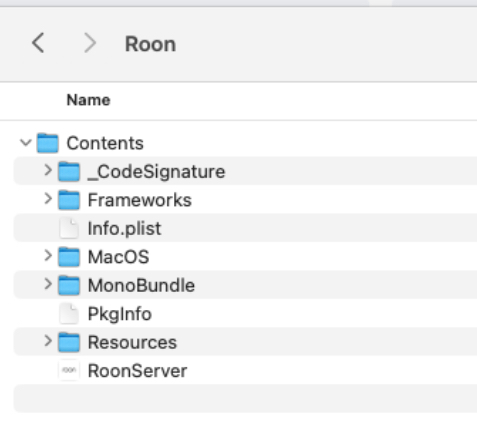Image resolution: width=477 pixels, height=437 pixels.
Task: Sort by the Name column header
Action: (x=88, y=100)
